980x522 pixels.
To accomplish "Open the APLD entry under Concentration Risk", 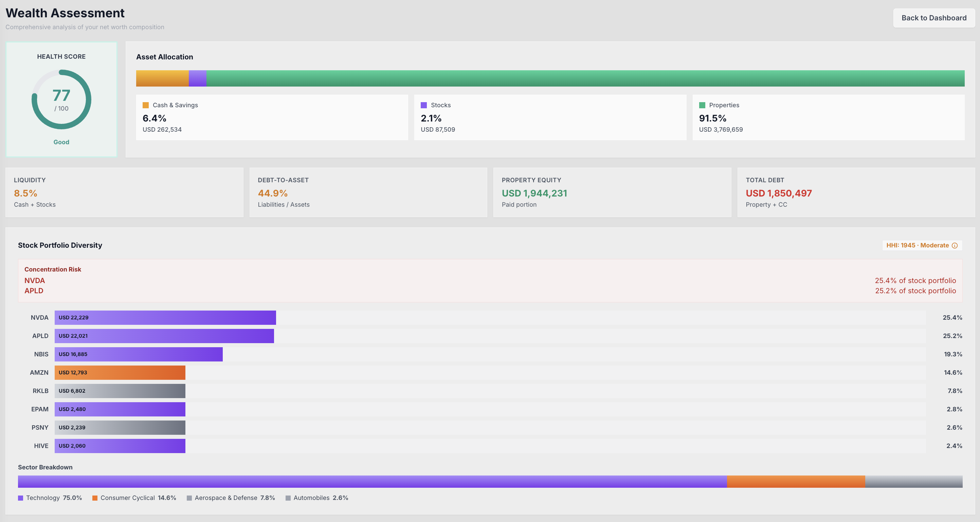I will [x=34, y=291].
